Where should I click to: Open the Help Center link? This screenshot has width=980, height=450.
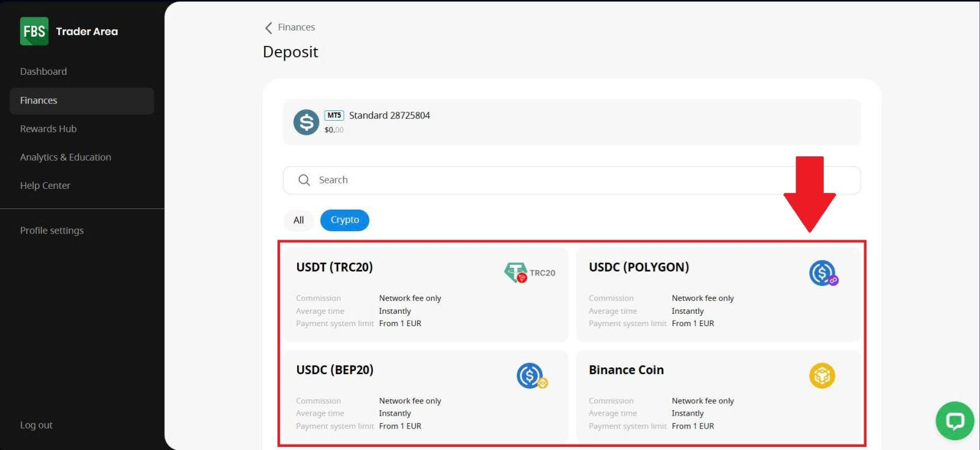pos(45,186)
